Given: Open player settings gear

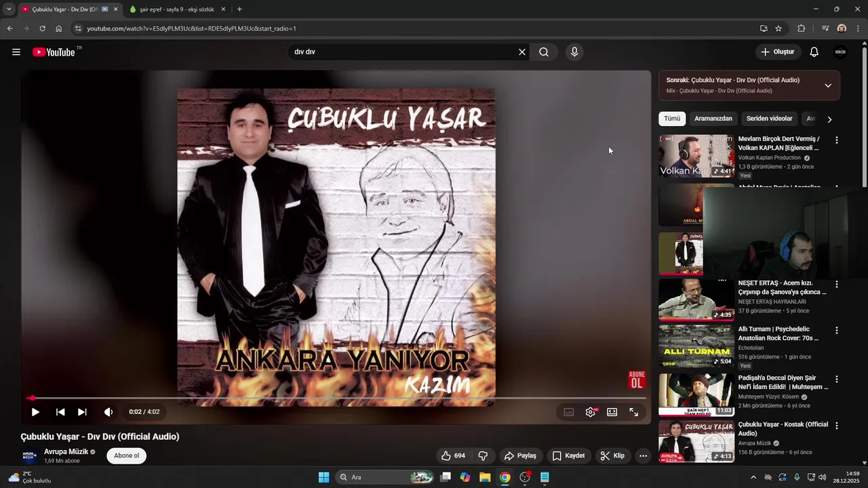Looking at the screenshot, I should (x=591, y=412).
